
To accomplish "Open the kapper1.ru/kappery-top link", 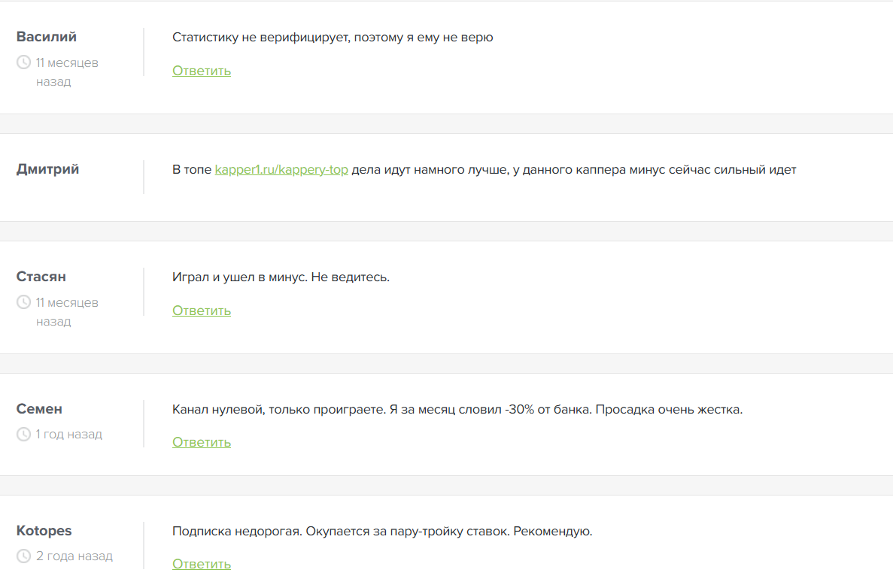I will pos(281,169).
